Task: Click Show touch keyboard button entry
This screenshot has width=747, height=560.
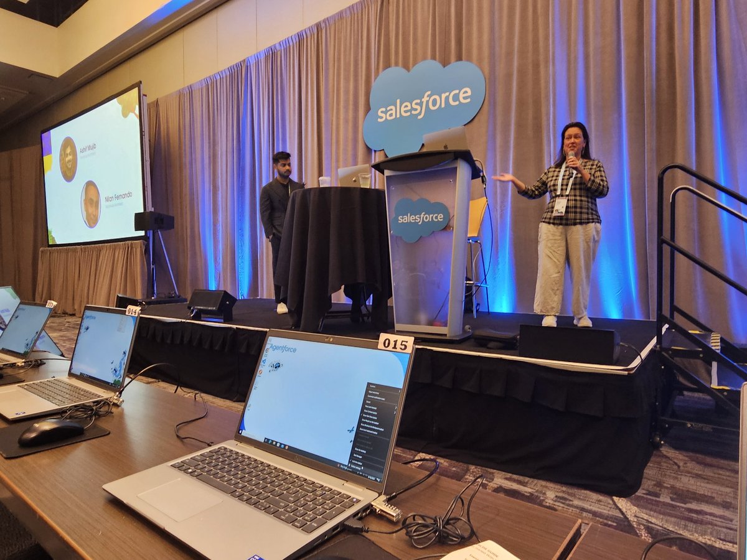Action: (365, 431)
